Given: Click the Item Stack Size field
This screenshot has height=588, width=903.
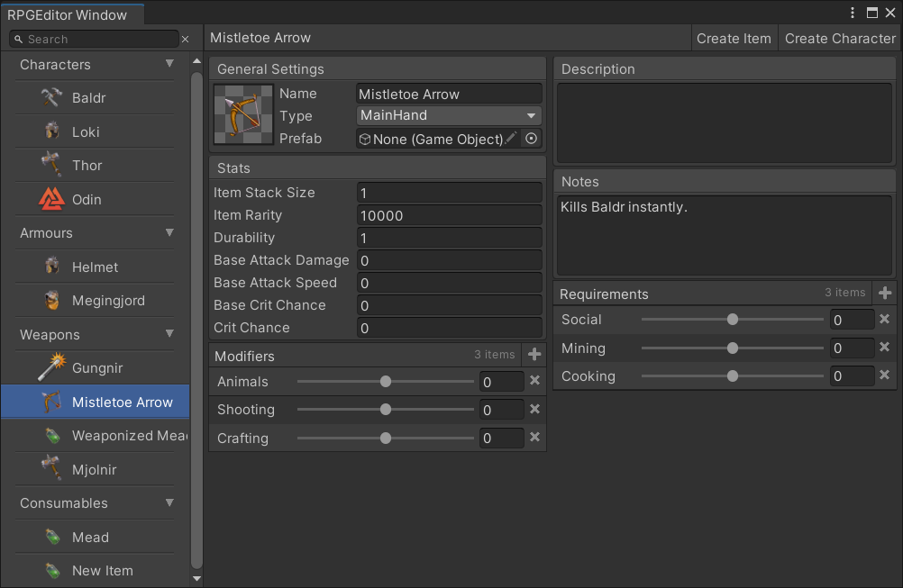Looking at the screenshot, I should [x=449, y=193].
